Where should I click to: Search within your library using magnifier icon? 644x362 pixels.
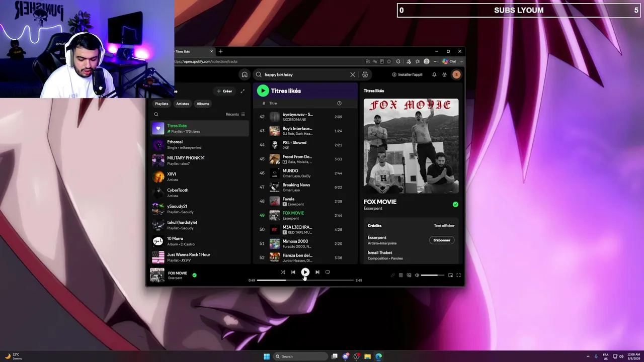pos(156,114)
